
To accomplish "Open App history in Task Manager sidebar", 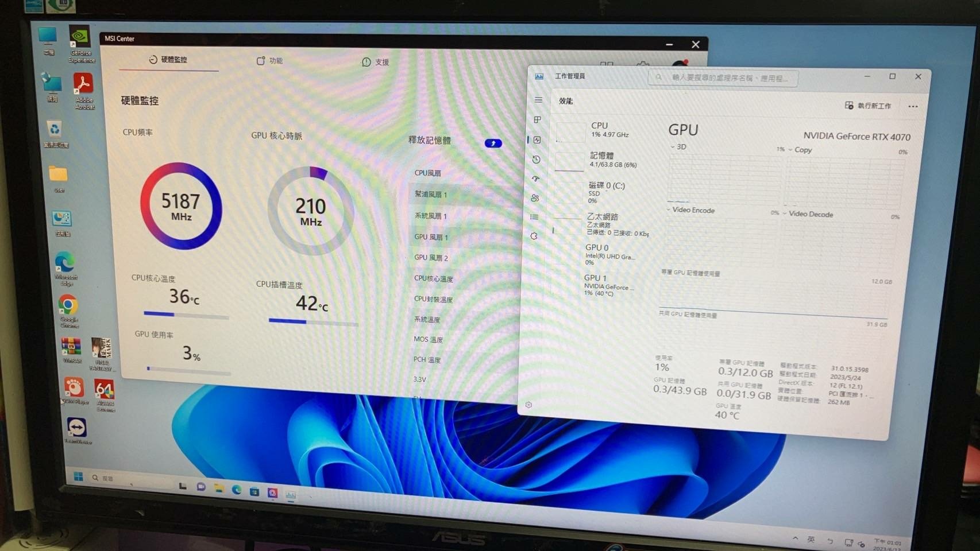I will pos(537,159).
